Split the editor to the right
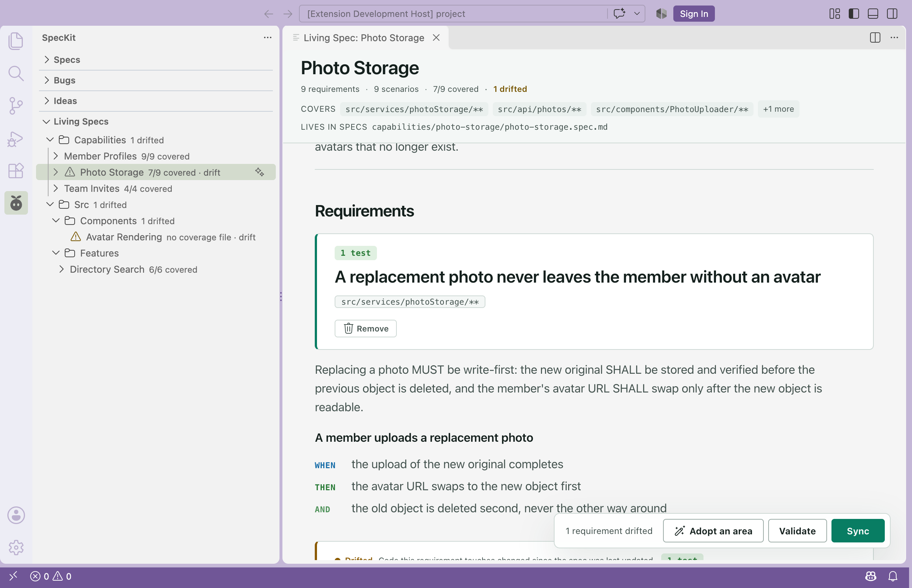 pyautogui.click(x=875, y=37)
